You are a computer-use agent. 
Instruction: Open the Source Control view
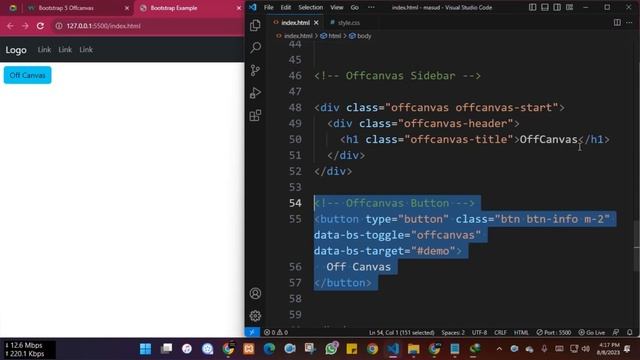[x=256, y=70]
